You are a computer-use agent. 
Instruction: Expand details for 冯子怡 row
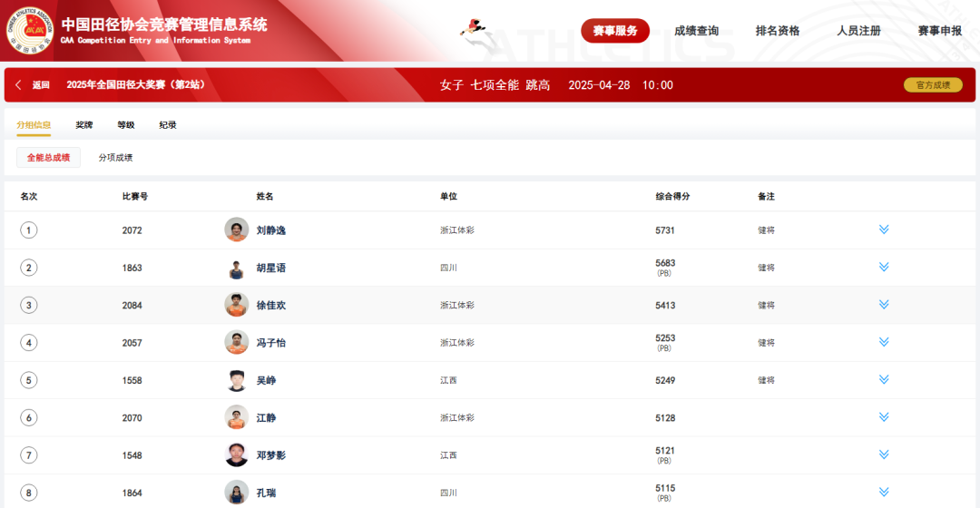pyautogui.click(x=884, y=342)
